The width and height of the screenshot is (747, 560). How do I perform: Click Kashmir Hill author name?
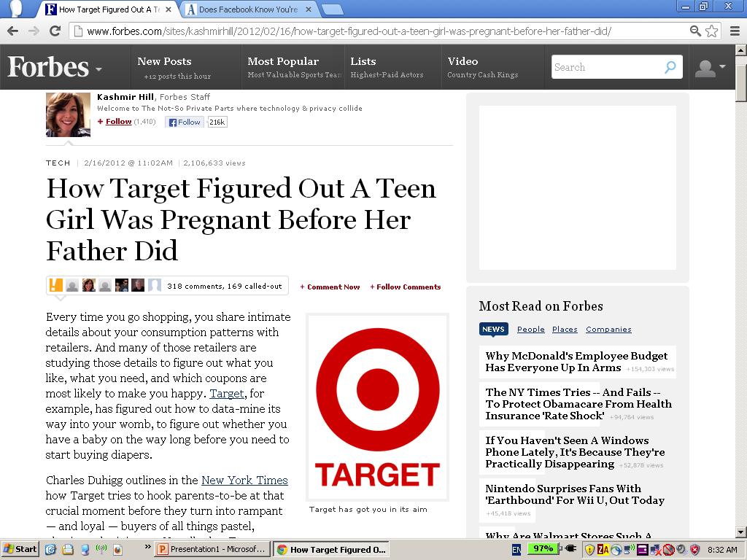tap(125, 97)
